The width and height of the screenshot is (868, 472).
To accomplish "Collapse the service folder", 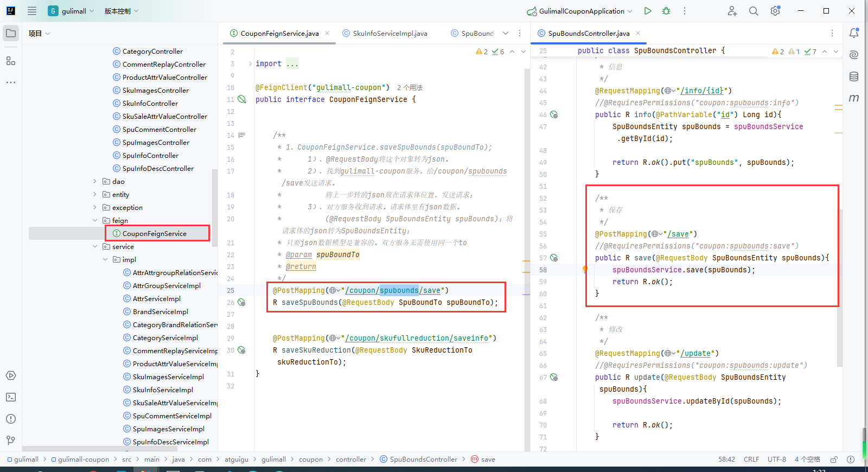I will pos(95,247).
